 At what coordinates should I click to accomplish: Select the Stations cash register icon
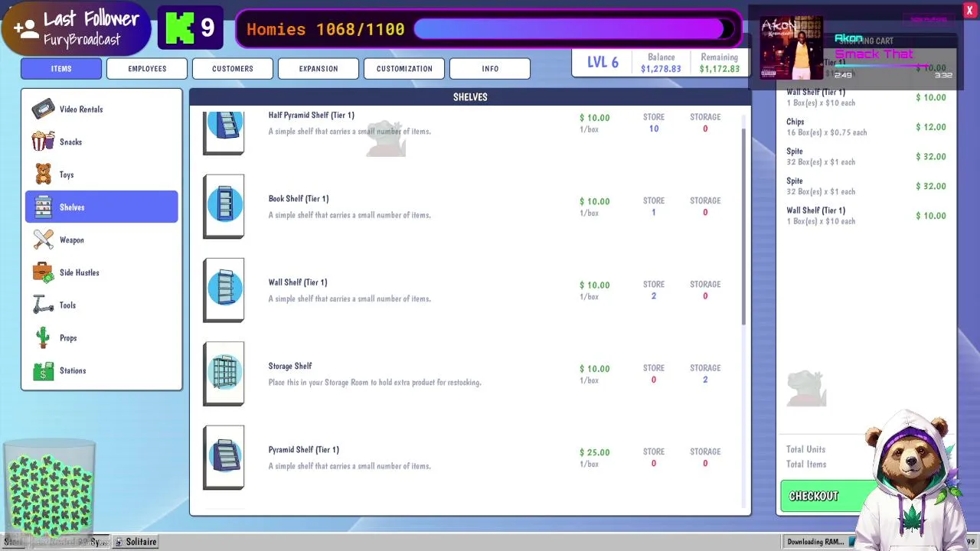43,370
